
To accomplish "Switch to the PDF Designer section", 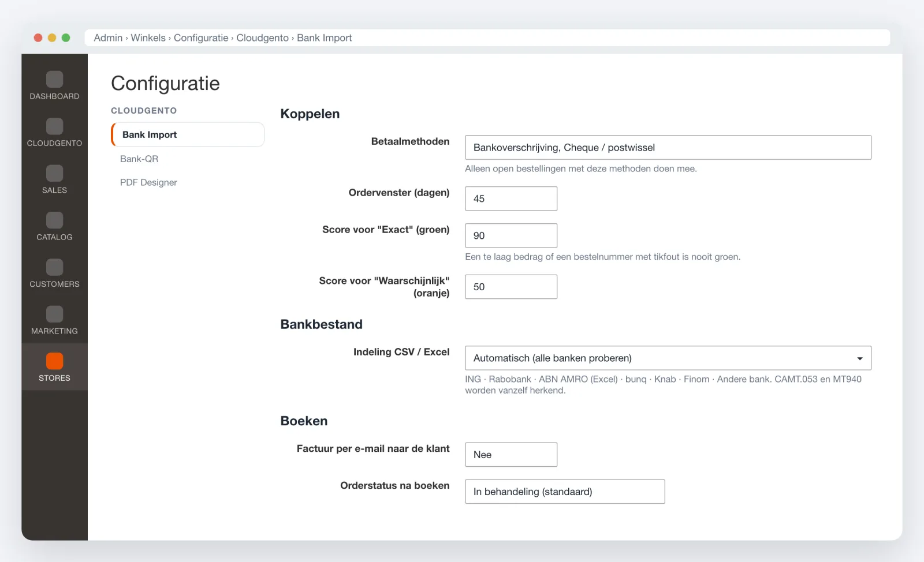I will [148, 182].
